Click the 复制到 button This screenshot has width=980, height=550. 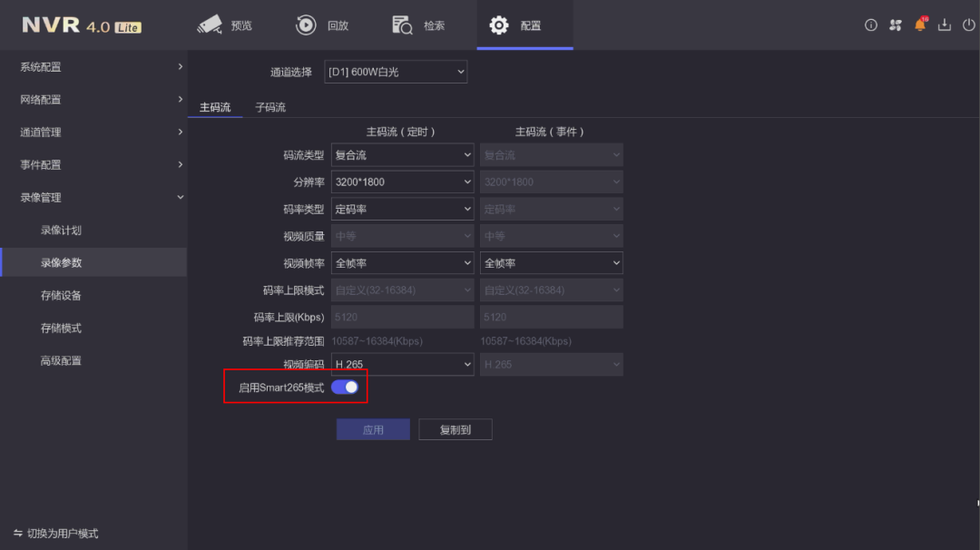(456, 430)
